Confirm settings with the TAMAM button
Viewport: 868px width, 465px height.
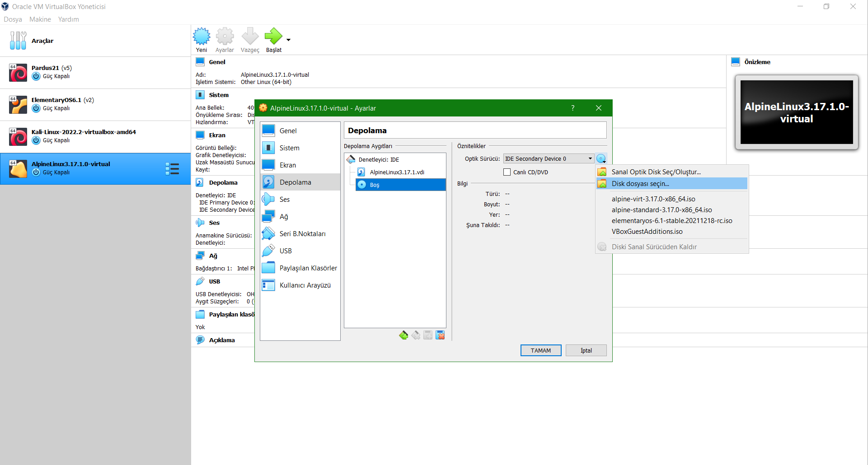[541, 350]
